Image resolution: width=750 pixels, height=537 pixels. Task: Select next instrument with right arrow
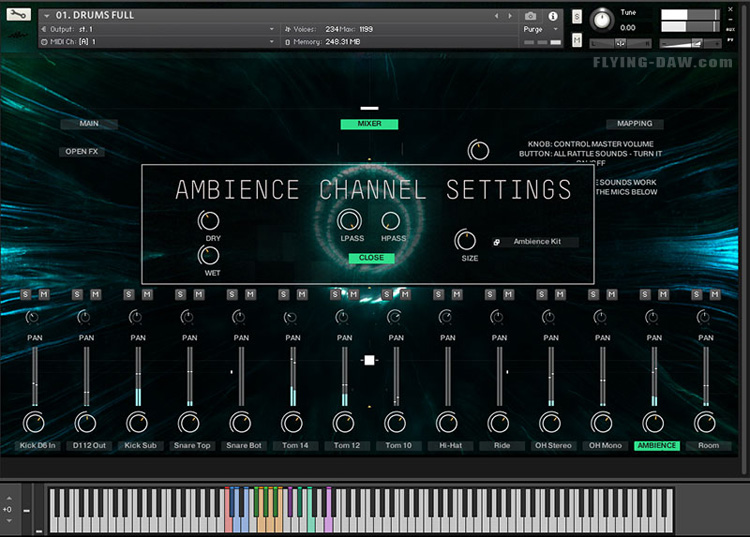(510, 16)
